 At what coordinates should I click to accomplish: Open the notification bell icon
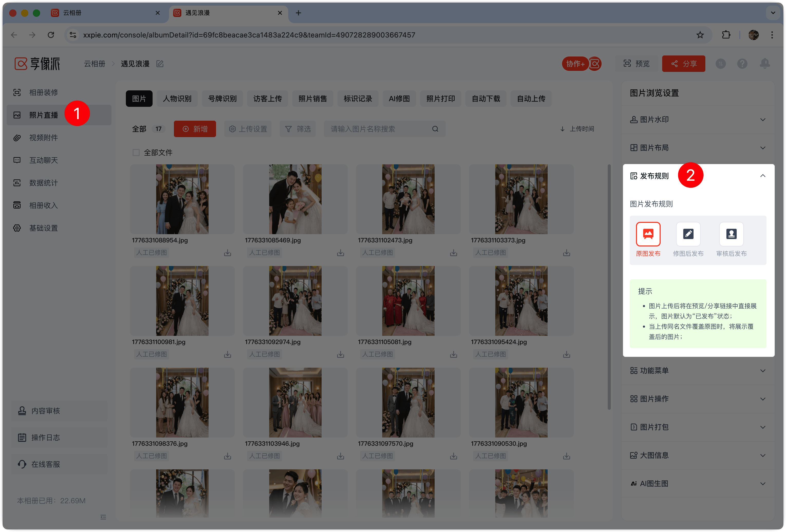click(765, 63)
